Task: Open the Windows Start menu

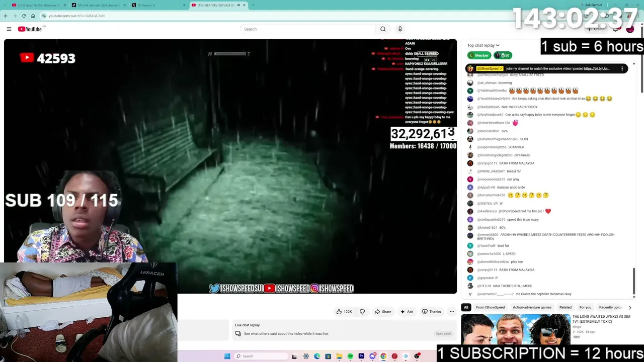Action: pos(227,356)
